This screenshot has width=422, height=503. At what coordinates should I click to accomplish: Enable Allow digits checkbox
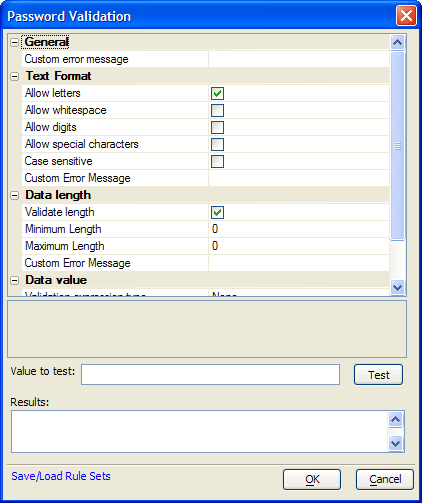217,127
